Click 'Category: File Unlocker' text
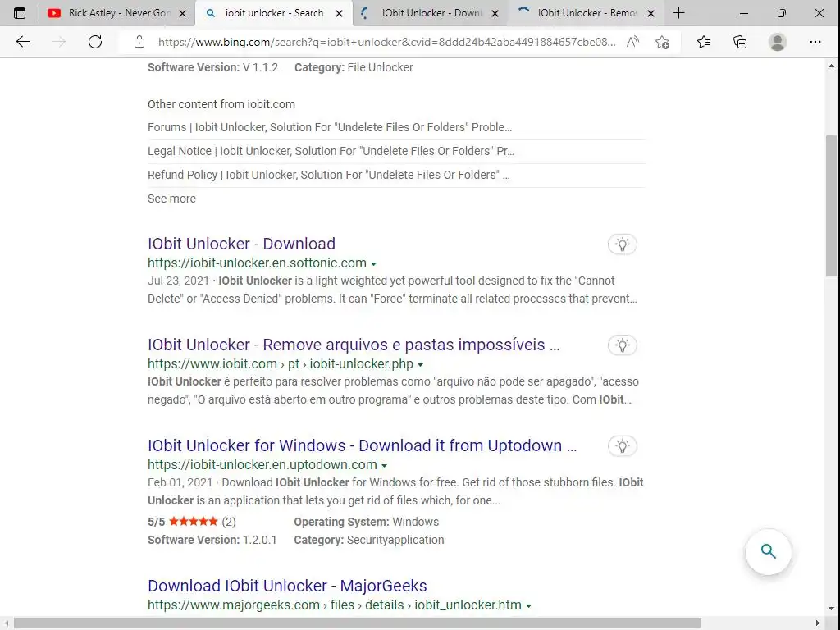This screenshot has height=630, width=840. [x=354, y=67]
